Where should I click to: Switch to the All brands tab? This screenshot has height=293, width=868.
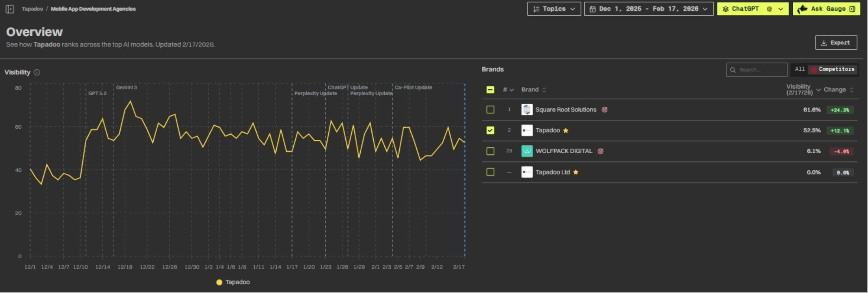click(x=799, y=69)
